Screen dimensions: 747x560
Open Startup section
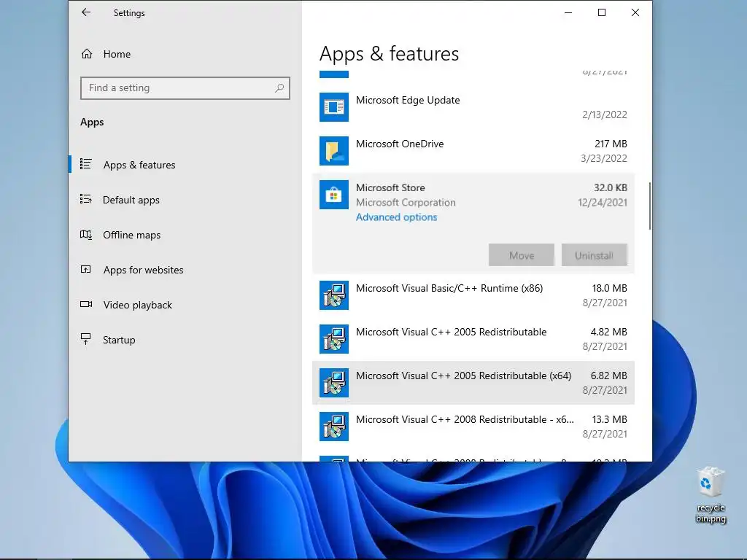click(119, 340)
